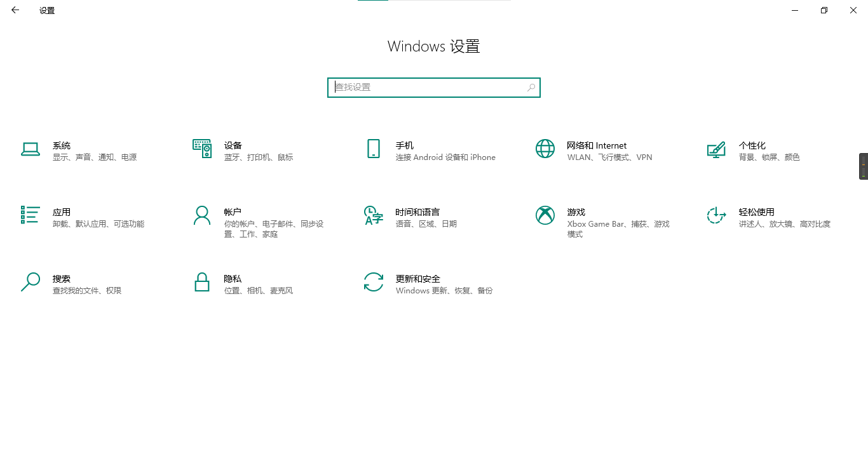Click the 轻松使用 heading text
Image resolution: width=868 pixels, height=461 pixels.
pyautogui.click(x=757, y=212)
